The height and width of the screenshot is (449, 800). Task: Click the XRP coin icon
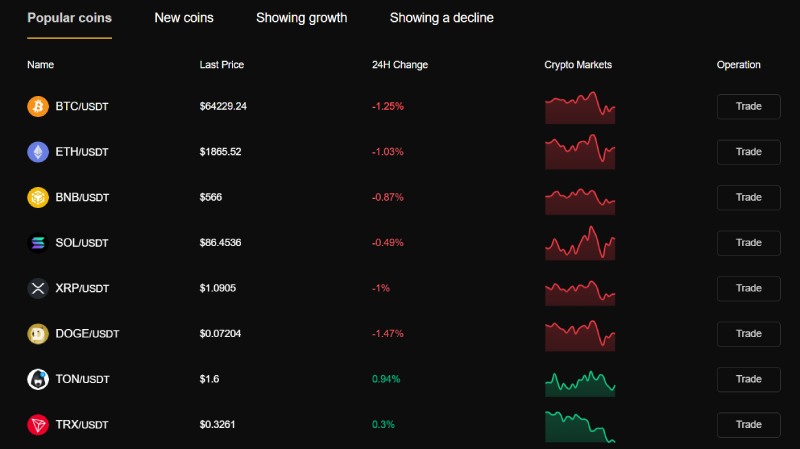38,288
